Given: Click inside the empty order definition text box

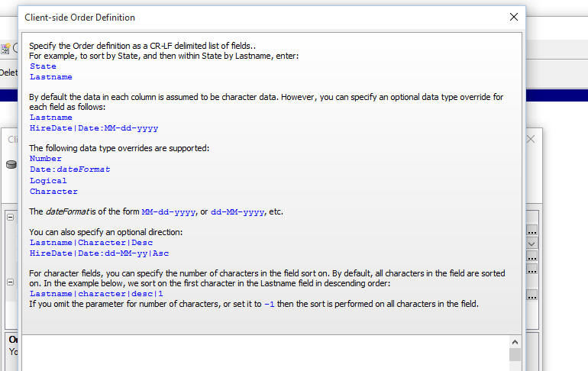Looking at the screenshot, I should (x=266, y=353).
